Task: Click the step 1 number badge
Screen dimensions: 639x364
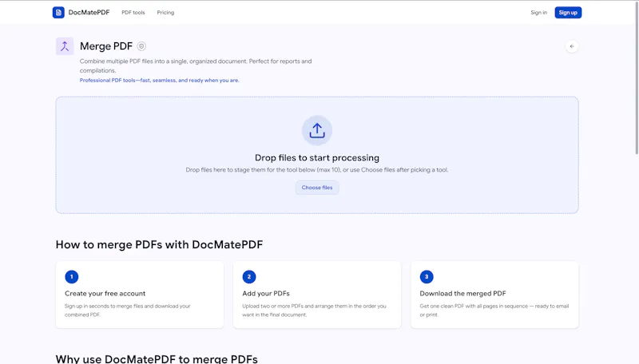Action: (72, 277)
